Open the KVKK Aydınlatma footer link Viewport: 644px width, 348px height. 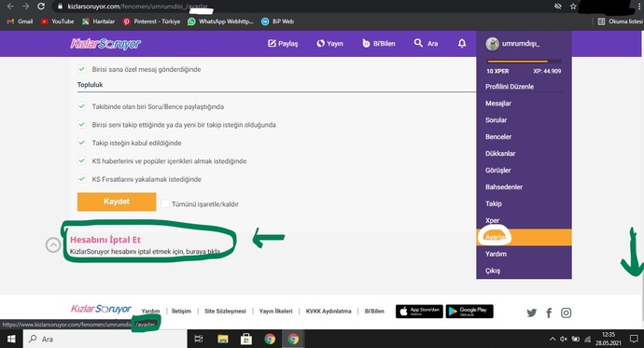pos(329,311)
